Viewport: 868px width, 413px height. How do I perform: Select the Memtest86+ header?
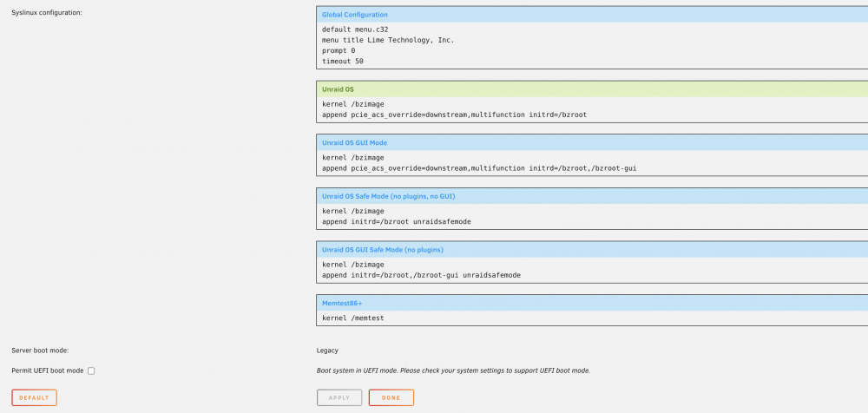(592, 304)
